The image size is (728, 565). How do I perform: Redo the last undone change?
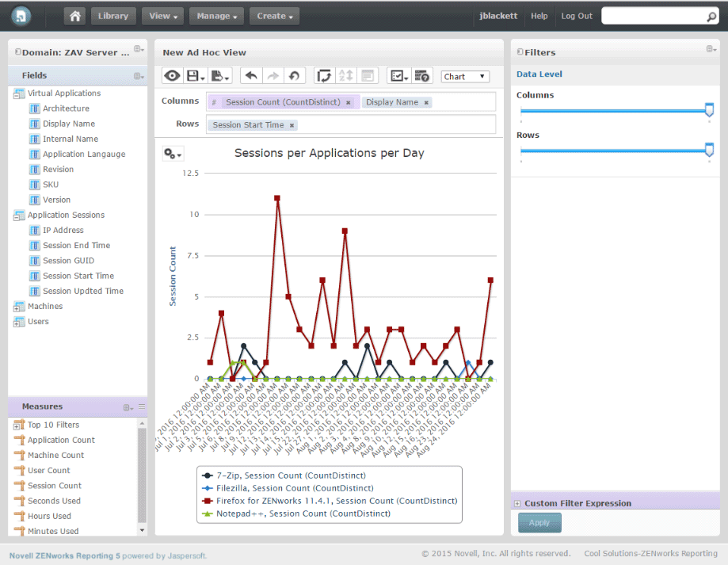tap(273, 75)
